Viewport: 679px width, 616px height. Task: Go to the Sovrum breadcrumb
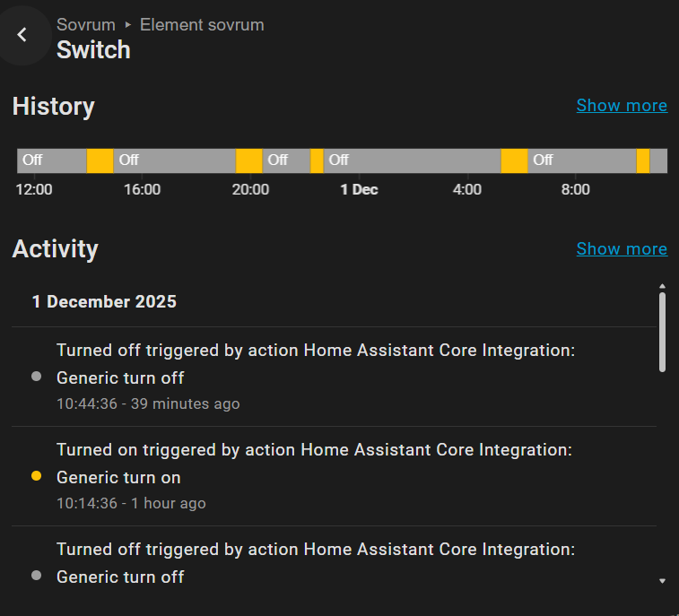coord(86,25)
